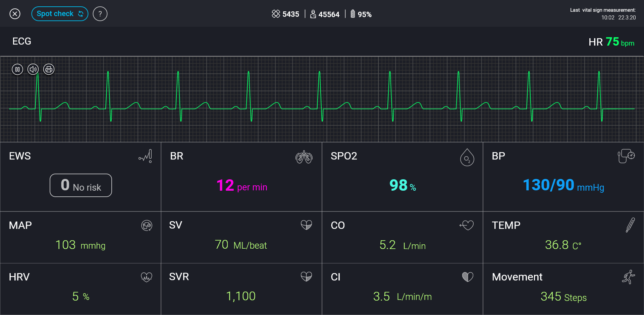Viewport: 644px width, 315px height.
Task: Pause the live ECG waveform
Action: 17,69
